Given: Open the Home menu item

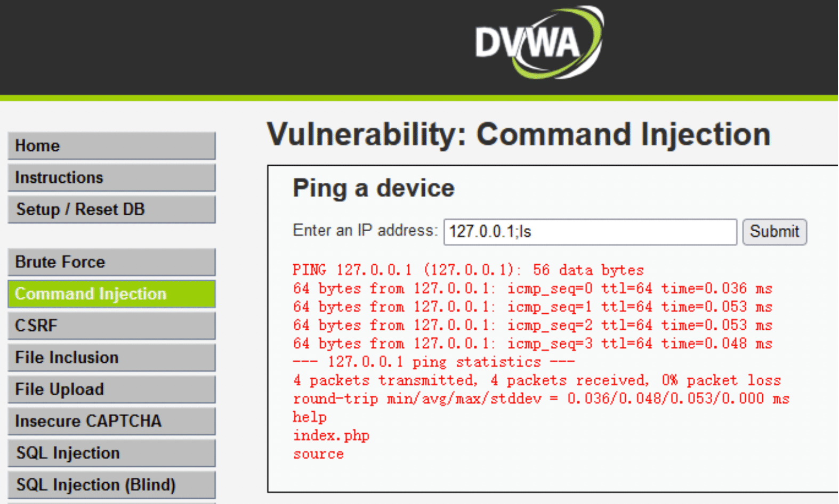Looking at the screenshot, I should pos(112,146).
